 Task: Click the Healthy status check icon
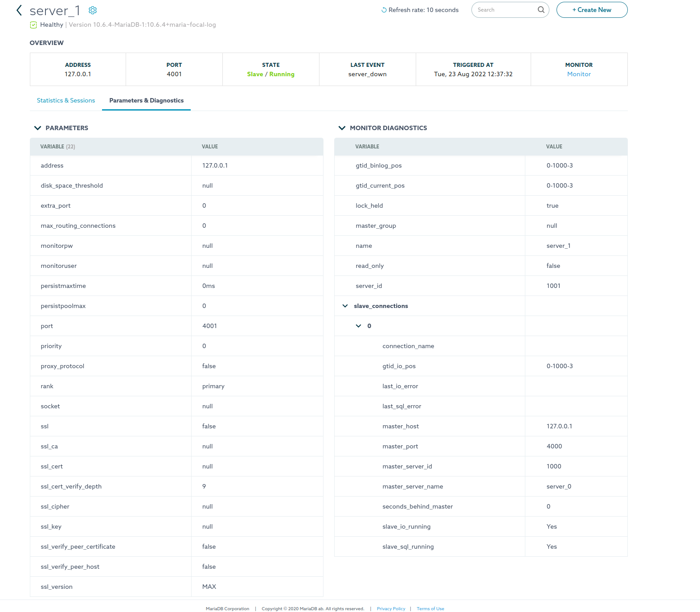33,25
